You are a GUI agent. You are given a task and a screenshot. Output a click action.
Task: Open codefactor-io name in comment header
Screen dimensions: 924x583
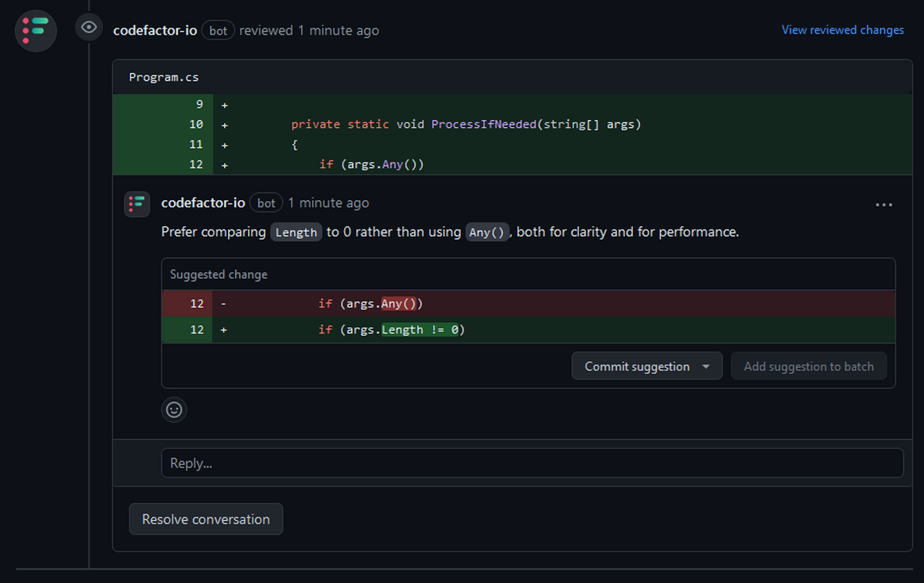click(x=203, y=203)
